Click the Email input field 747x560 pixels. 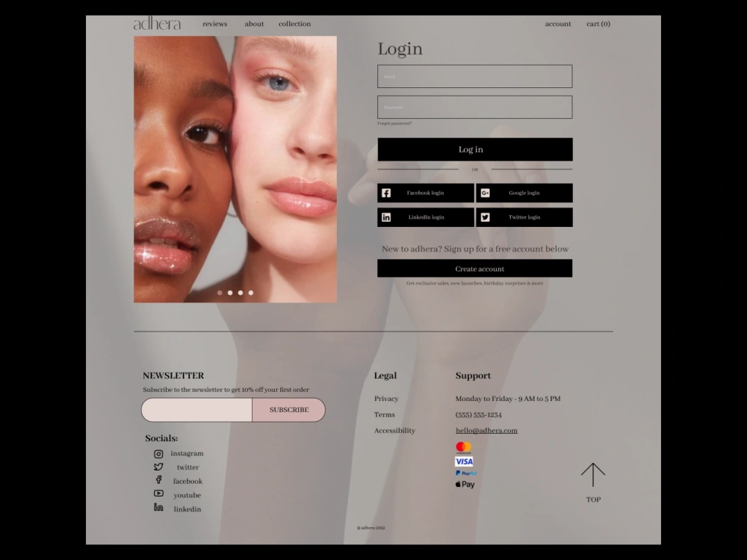(474, 75)
